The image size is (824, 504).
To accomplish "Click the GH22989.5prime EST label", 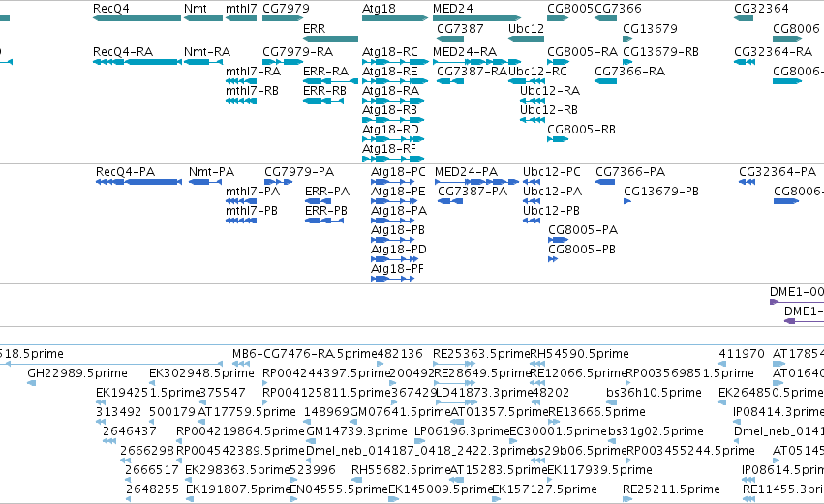I will click(77, 373).
